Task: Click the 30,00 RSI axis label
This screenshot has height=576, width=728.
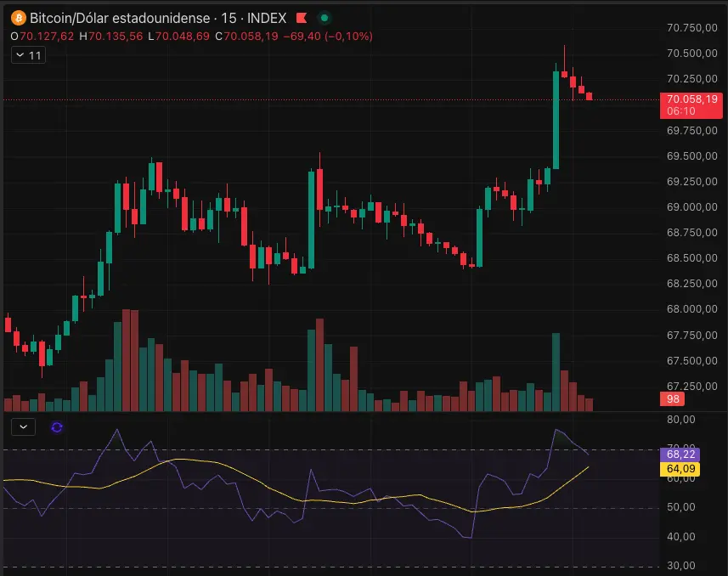Action: point(680,566)
